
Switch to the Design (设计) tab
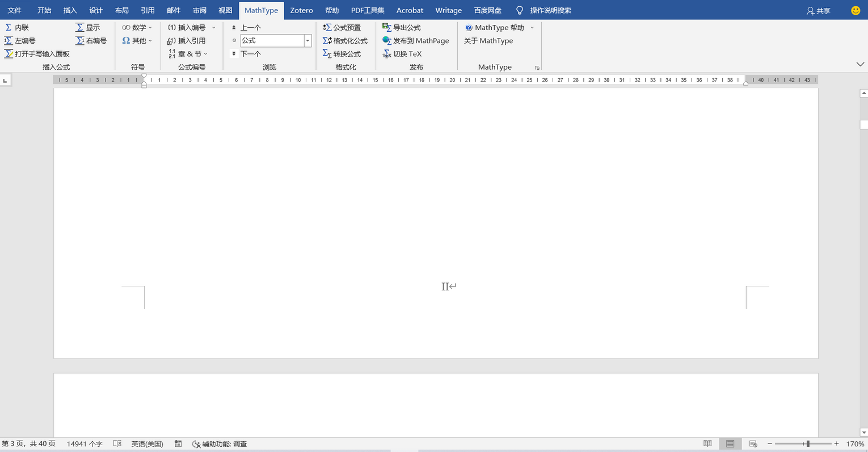96,10
